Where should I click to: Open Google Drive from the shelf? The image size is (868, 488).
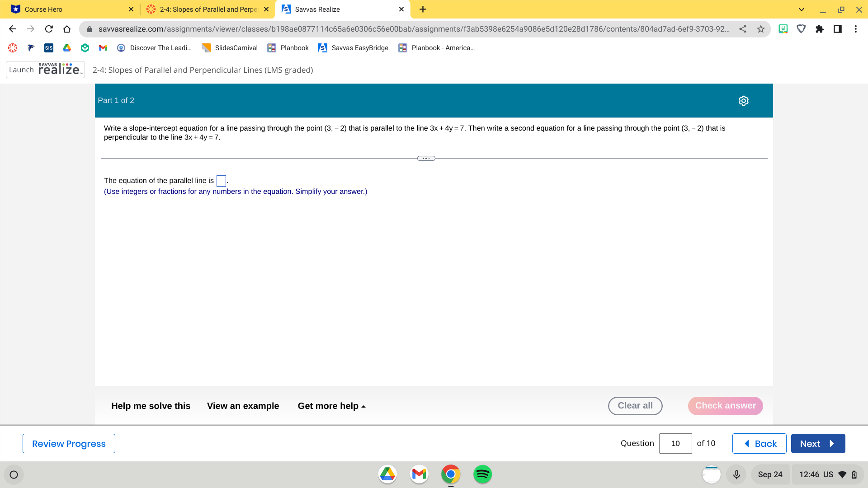(387, 474)
